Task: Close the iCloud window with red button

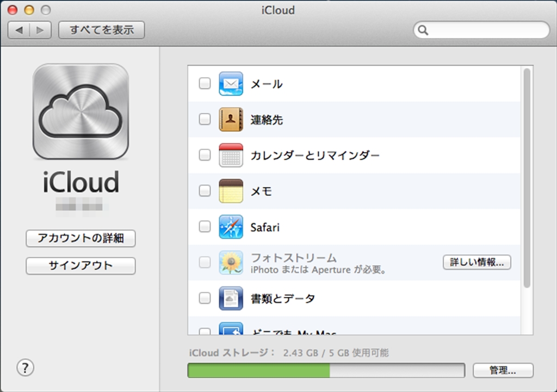Action: tap(13, 10)
